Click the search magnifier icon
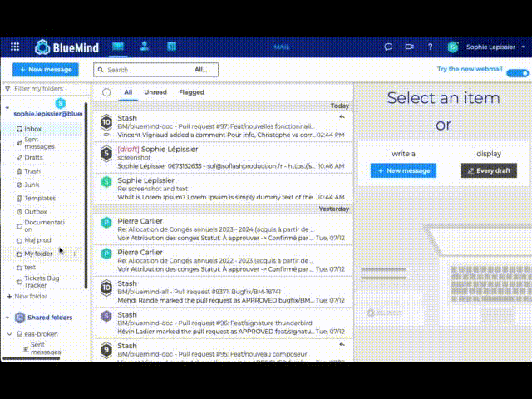Image resolution: width=532 pixels, height=399 pixels. tap(101, 70)
